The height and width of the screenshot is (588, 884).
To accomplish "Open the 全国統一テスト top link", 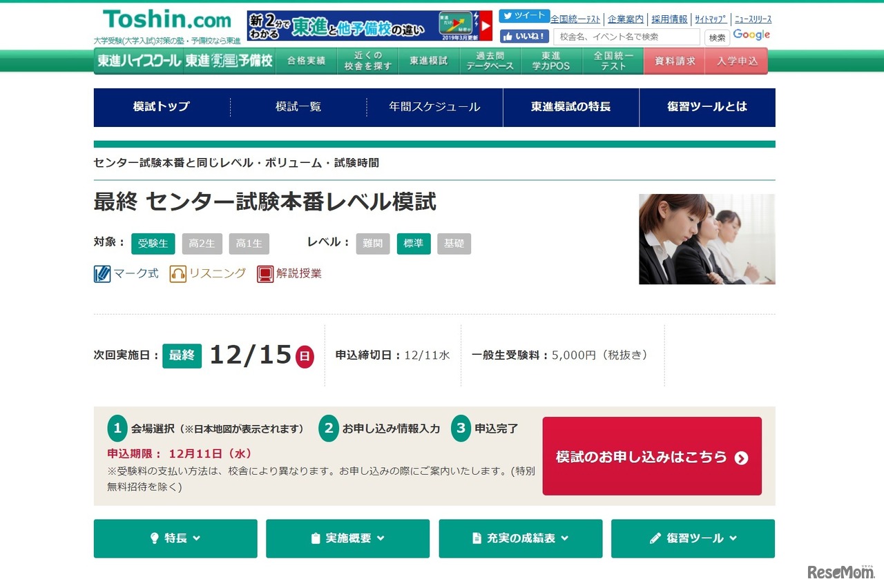I will pos(575,19).
